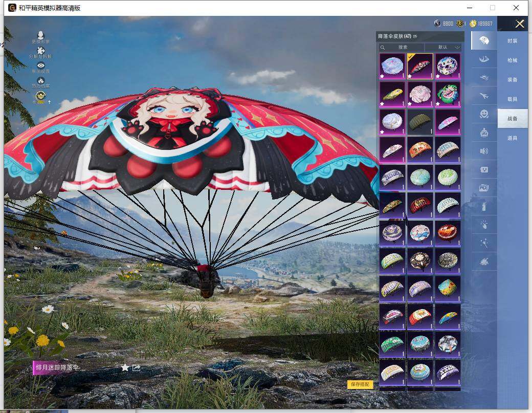Click the yellow 保存搭配 button
Image resolution: width=532 pixels, height=413 pixels.
point(360,384)
